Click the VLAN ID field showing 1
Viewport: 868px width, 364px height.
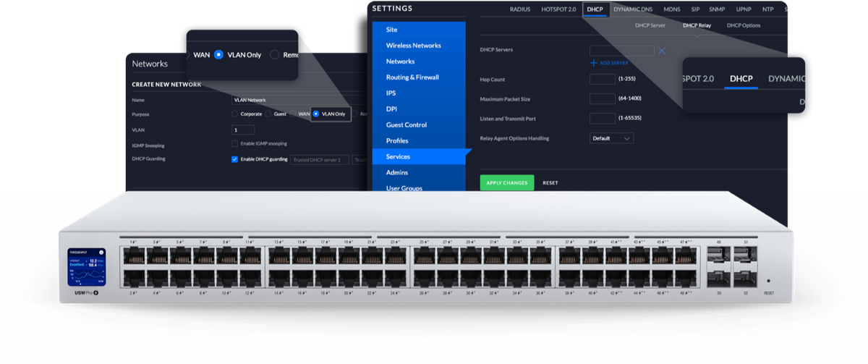(243, 130)
